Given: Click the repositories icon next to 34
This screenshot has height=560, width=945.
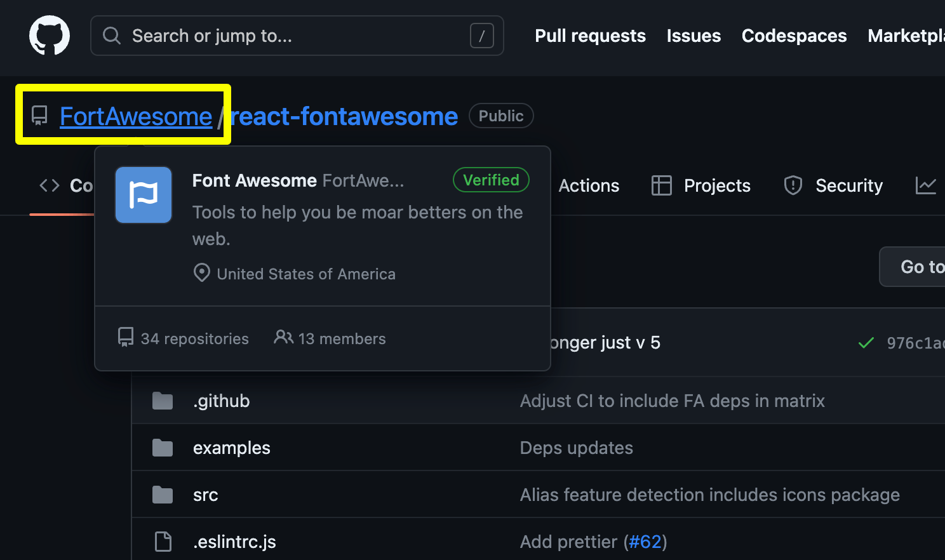Looking at the screenshot, I should [126, 337].
